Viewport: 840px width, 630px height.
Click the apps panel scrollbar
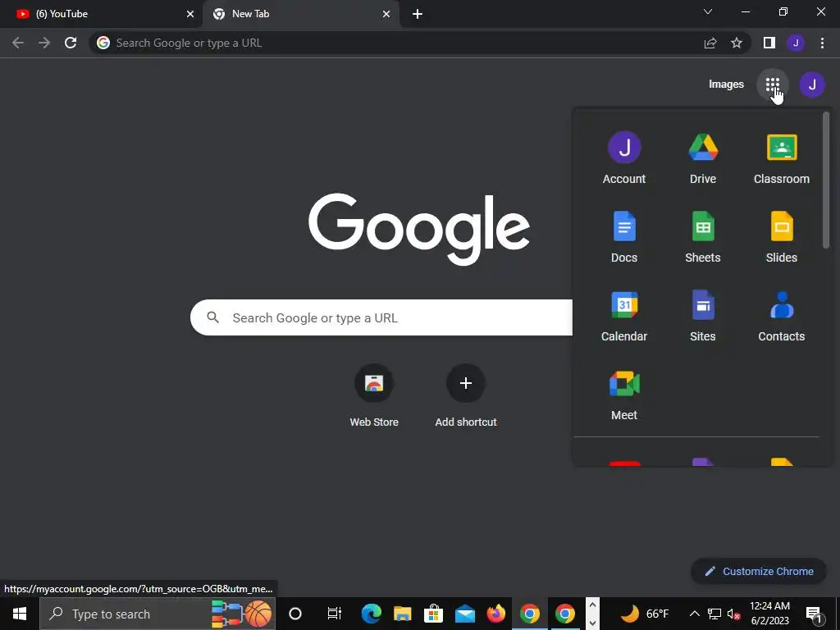click(x=825, y=180)
